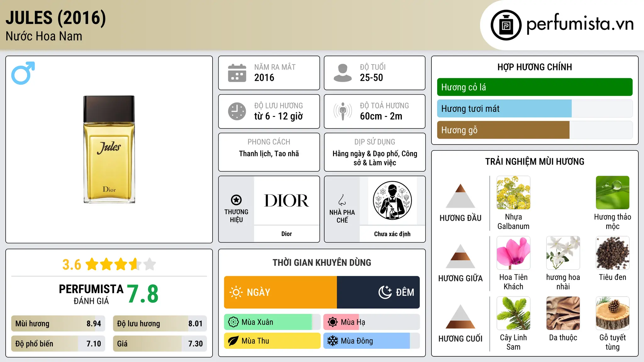Click the Thời Gian Khuyên Dùng heading

tap(322, 262)
